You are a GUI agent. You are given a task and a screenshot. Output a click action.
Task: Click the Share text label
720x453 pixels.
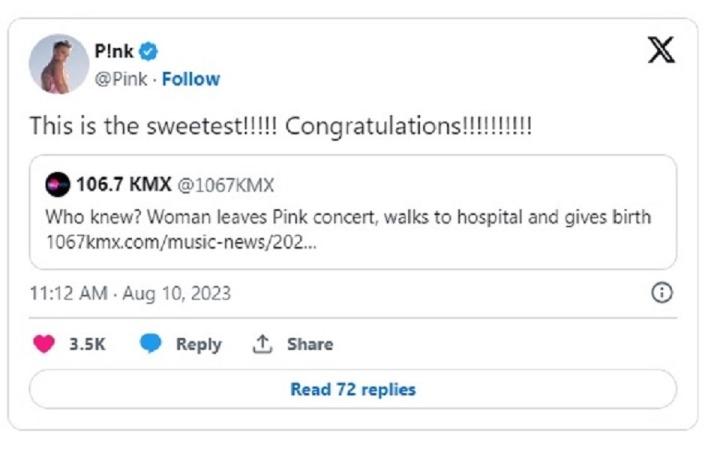tap(310, 344)
